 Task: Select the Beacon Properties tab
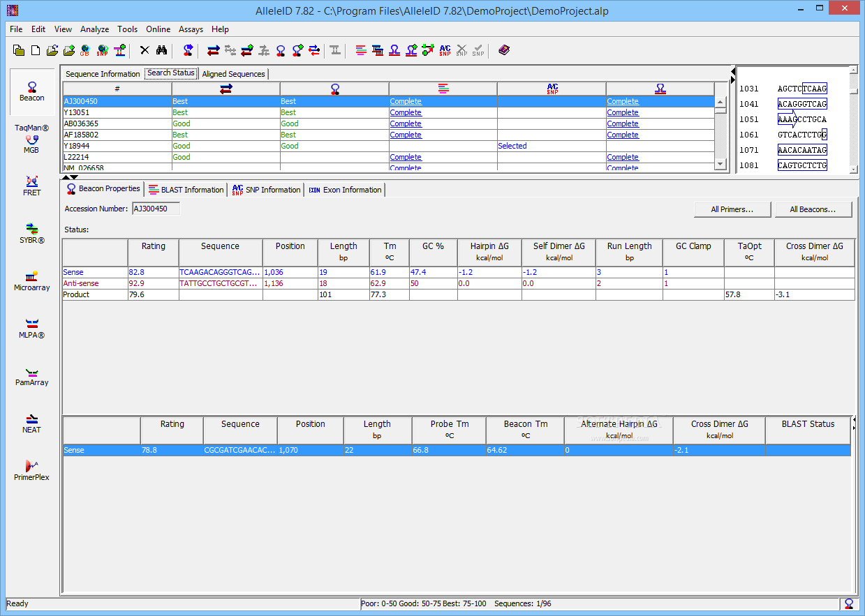(103, 188)
